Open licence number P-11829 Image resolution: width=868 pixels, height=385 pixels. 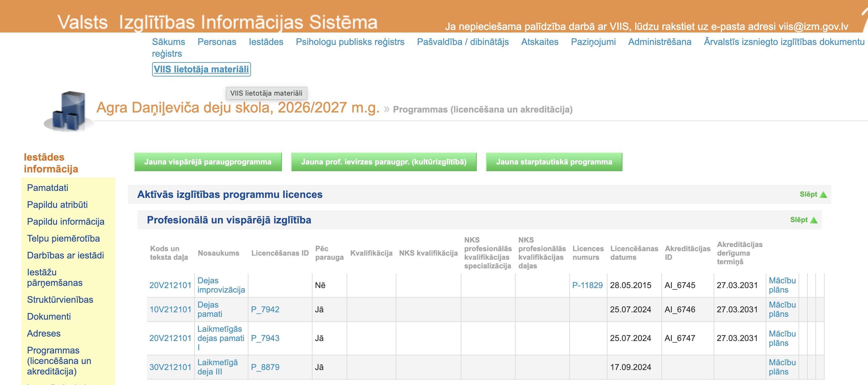pos(587,285)
